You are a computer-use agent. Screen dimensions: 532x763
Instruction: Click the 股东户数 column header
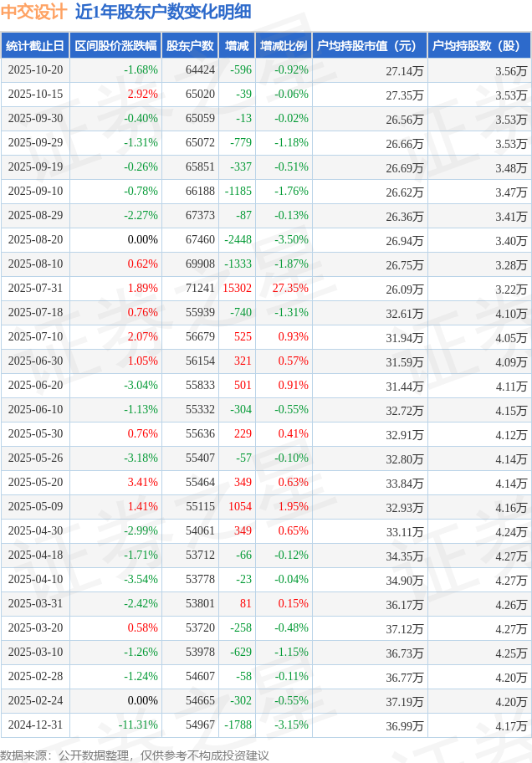click(x=190, y=46)
